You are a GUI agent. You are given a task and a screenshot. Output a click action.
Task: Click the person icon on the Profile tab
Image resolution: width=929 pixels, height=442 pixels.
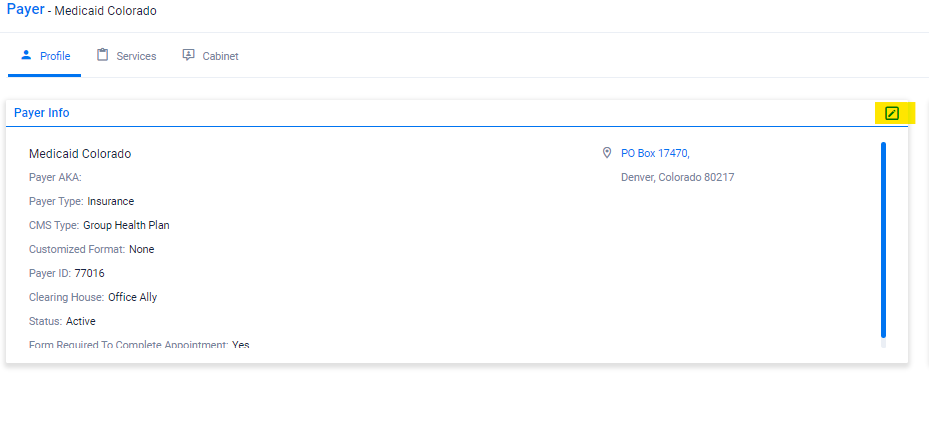[x=26, y=55]
